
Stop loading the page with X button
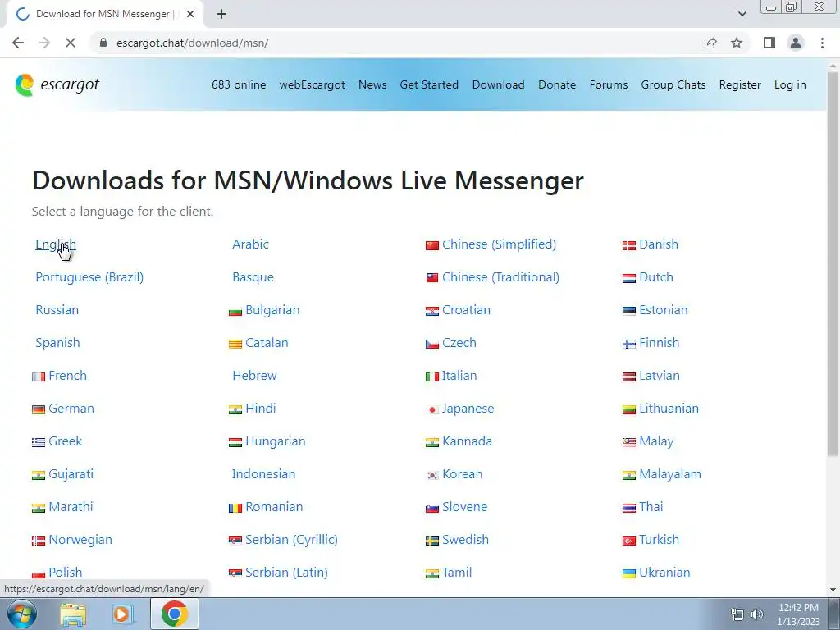[x=71, y=43]
